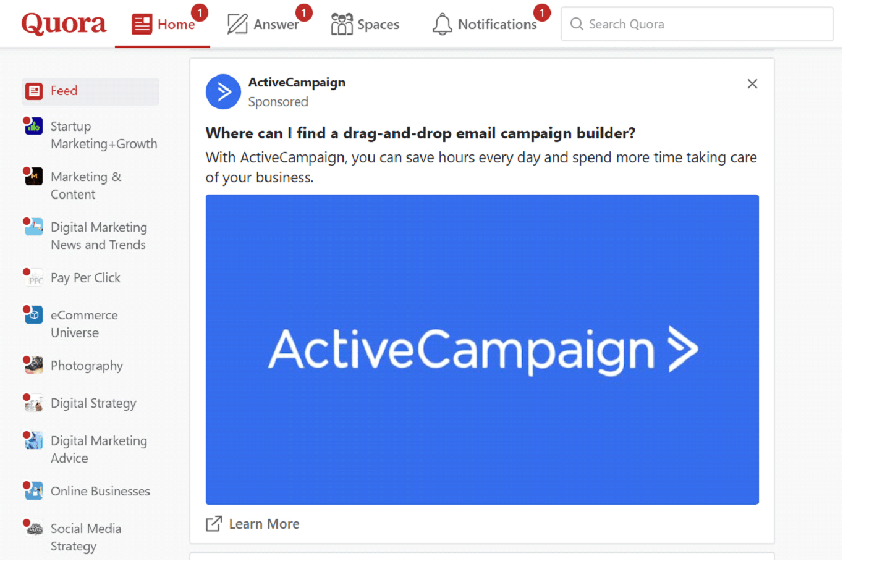The width and height of the screenshot is (877, 588).
Task: Click the Photography camera icon
Action: pos(33,365)
